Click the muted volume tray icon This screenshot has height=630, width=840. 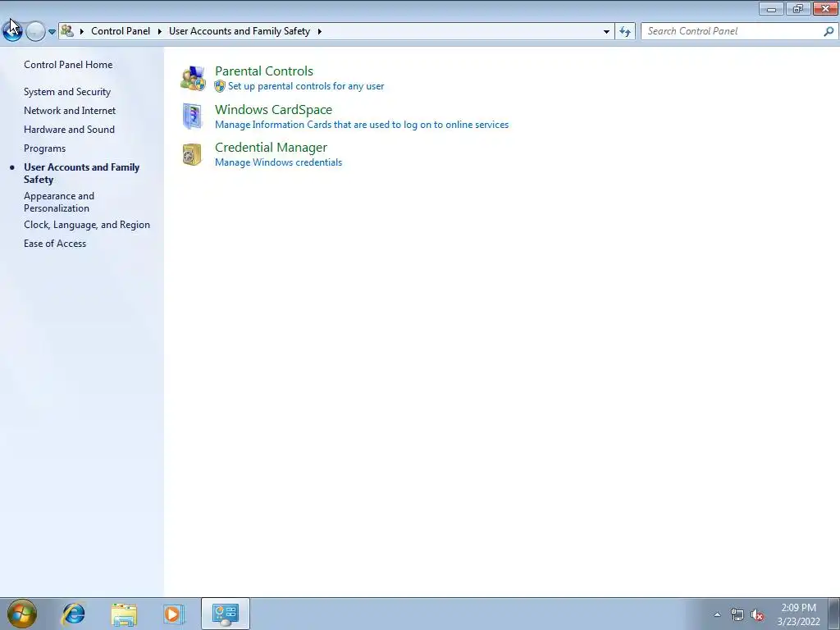click(757, 615)
